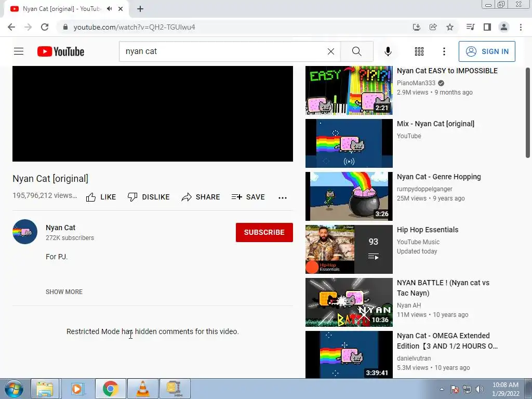Play the Nyan Cat - Genre Hopping thumbnail
The height and width of the screenshot is (399, 532).
coord(349,196)
